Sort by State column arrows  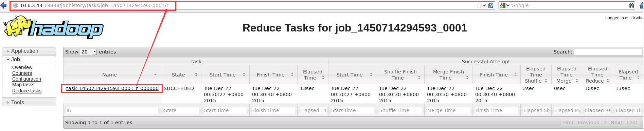(196, 75)
